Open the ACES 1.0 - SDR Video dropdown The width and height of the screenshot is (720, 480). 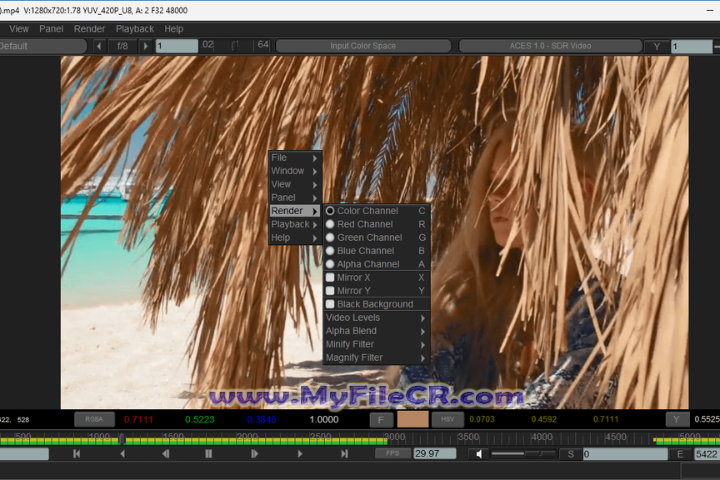tap(548, 46)
